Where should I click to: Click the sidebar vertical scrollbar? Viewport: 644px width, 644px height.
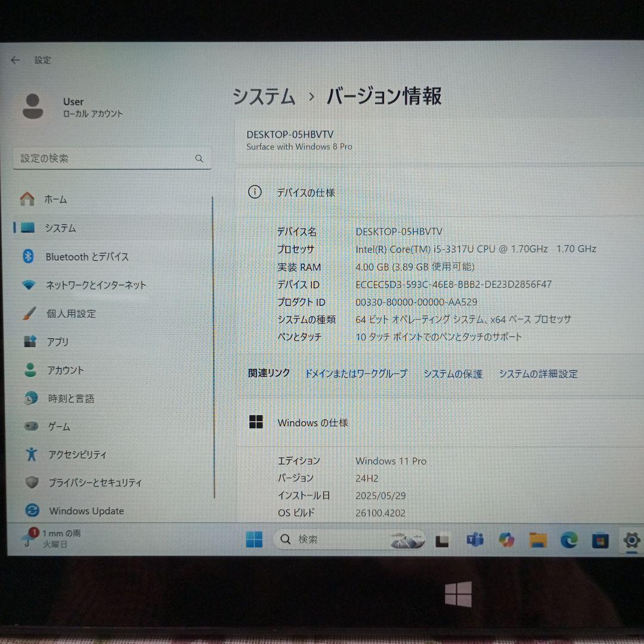pos(213,347)
